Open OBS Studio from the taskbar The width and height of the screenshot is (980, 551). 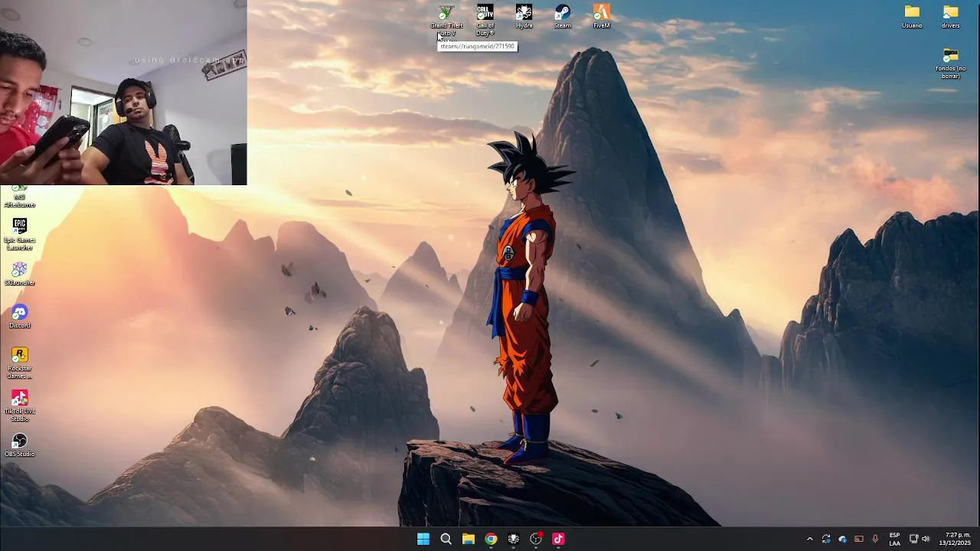pyautogui.click(x=536, y=539)
